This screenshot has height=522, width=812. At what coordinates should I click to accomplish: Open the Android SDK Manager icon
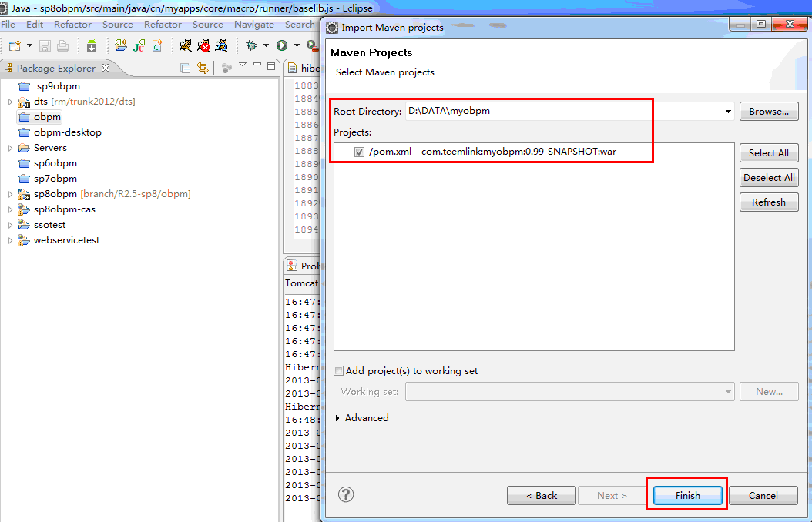tap(92, 45)
